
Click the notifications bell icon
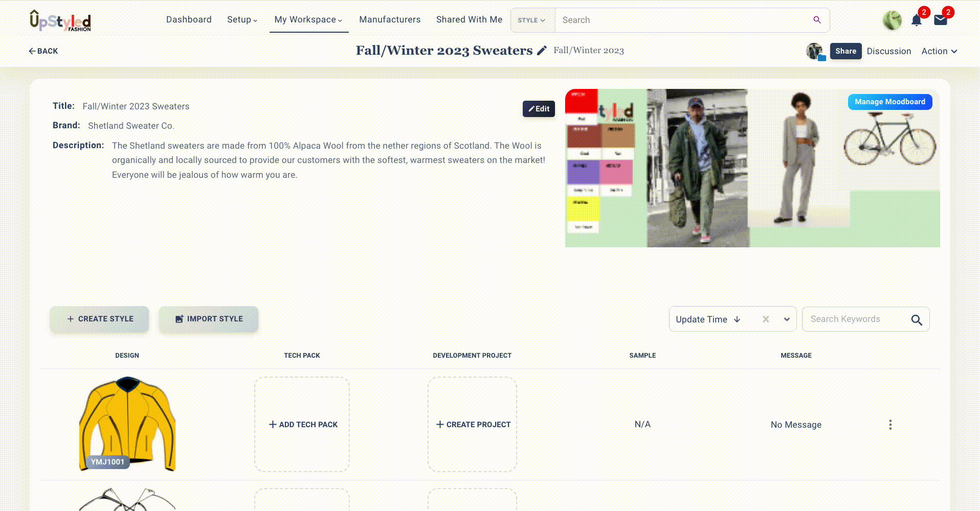[916, 20]
